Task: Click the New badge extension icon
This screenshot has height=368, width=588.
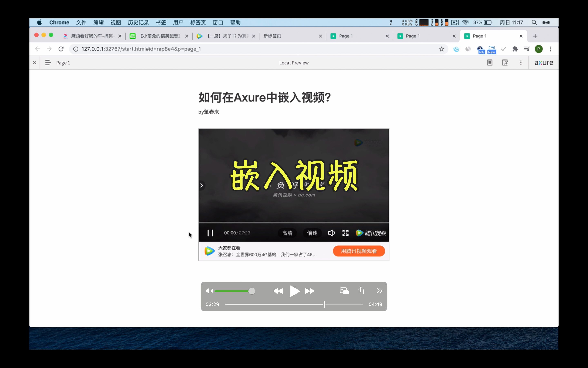Action: point(492,50)
